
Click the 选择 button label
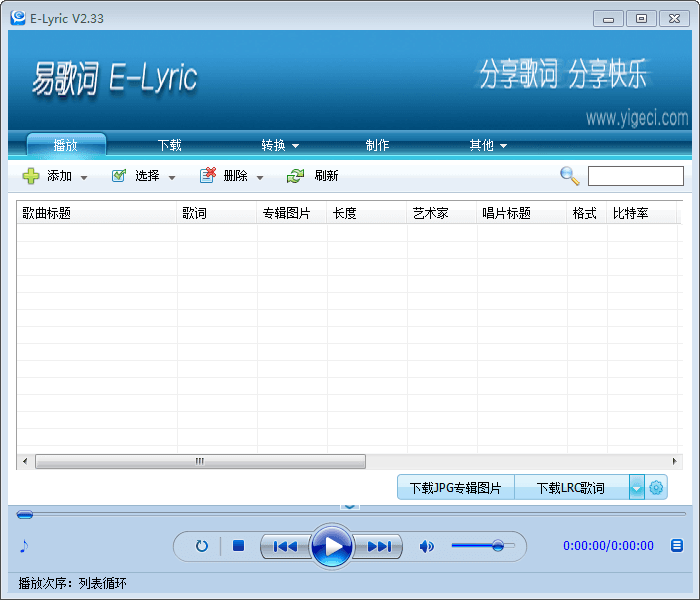[147, 176]
